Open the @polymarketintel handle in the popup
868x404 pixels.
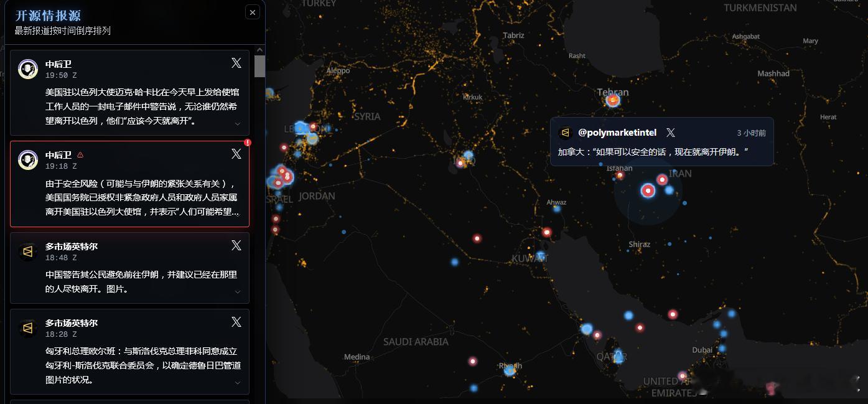pos(617,133)
